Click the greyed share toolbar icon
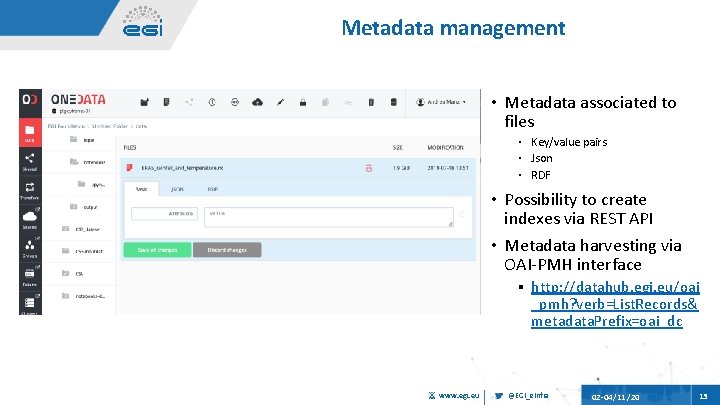Screen dimensions: 720x405 tap(189, 102)
